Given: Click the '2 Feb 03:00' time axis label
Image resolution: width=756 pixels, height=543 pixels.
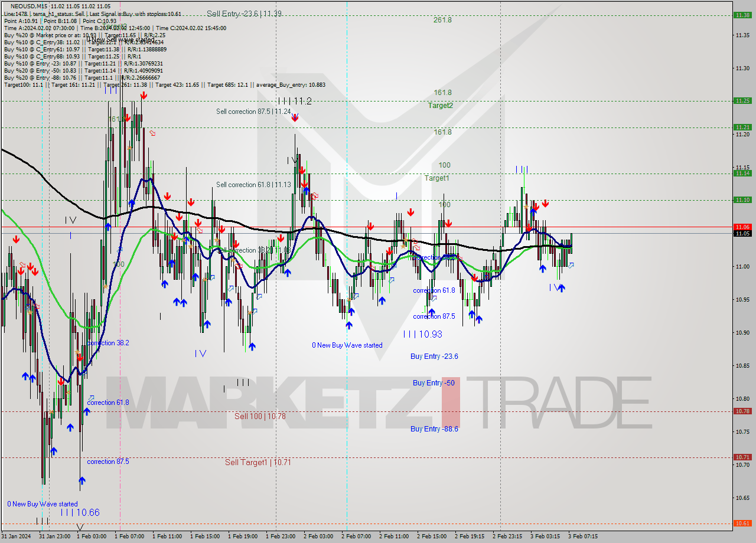Looking at the screenshot, I should tap(318, 537).
